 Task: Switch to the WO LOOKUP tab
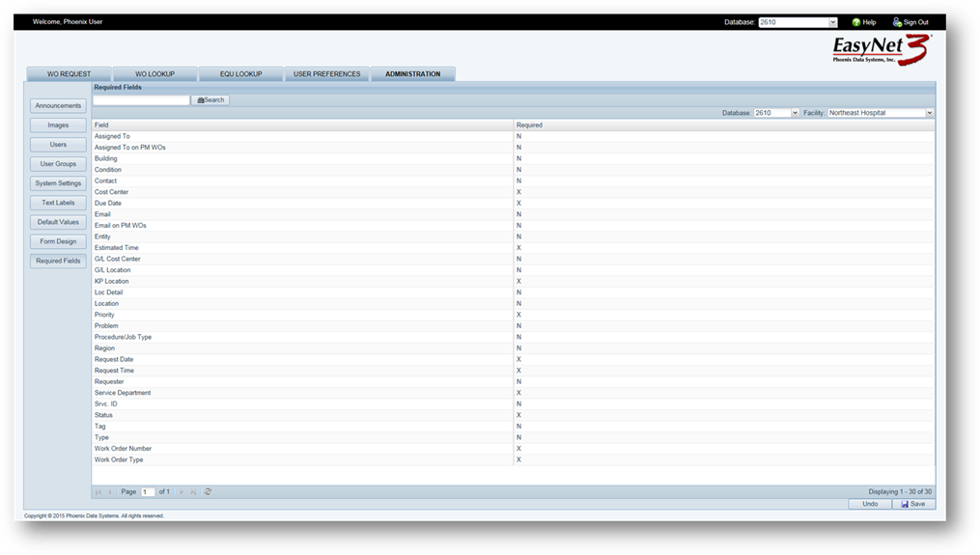coord(155,74)
